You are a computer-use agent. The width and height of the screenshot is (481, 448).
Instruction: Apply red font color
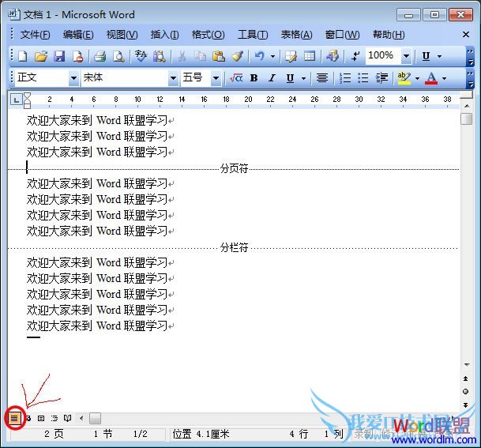(431, 78)
